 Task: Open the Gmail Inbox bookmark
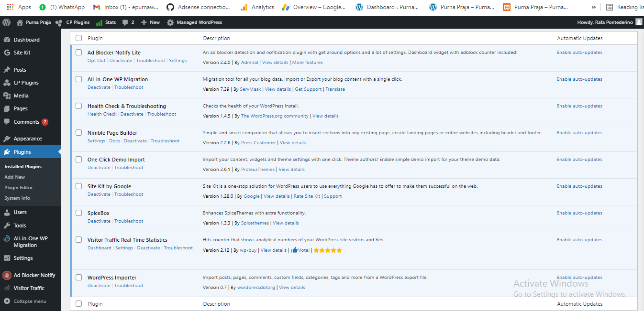[x=125, y=7]
